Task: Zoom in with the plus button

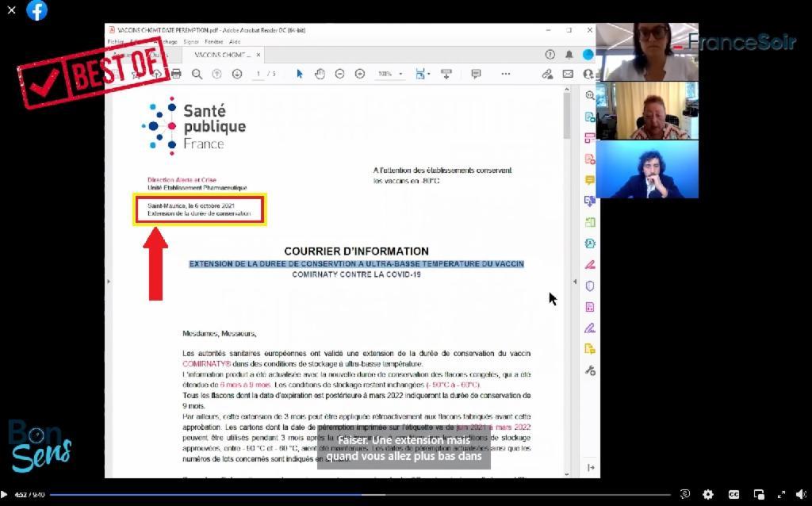Action: [360, 74]
